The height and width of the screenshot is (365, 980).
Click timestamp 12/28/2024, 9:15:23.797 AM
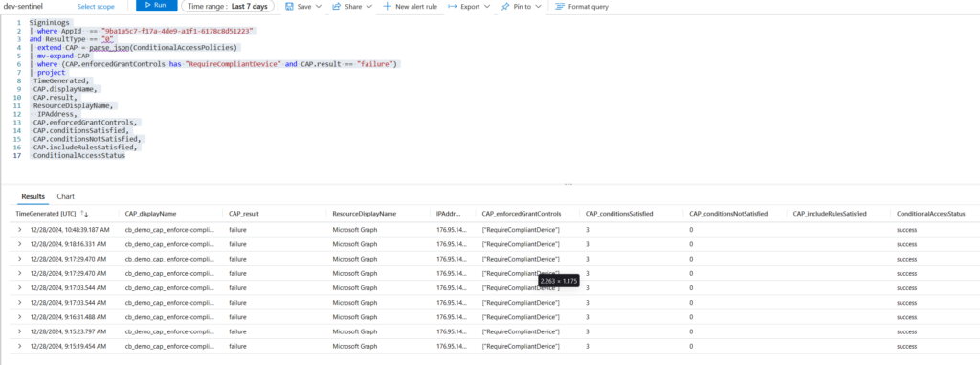tap(68, 331)
